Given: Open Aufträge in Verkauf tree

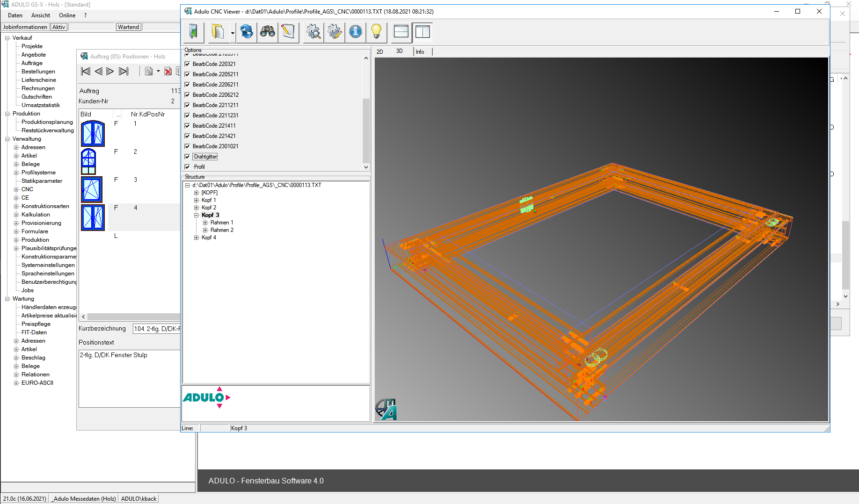Looking at the screenshot, I should 32,63.
